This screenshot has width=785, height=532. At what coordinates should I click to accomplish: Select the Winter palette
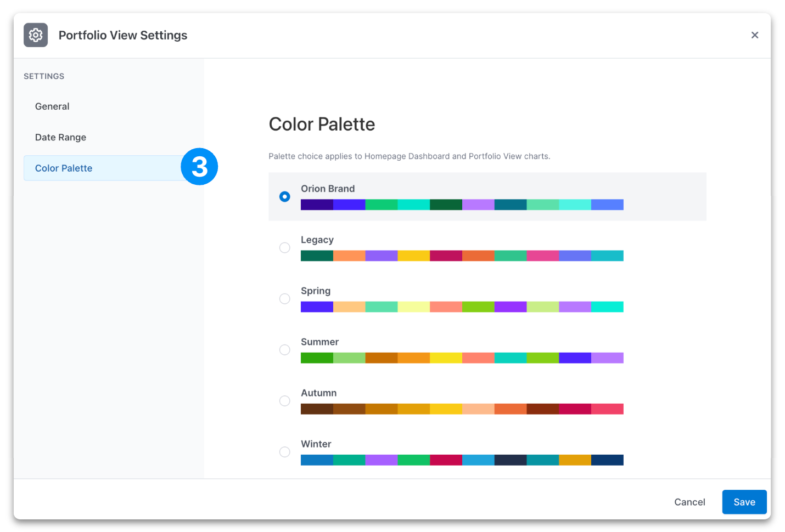point(284,451)
